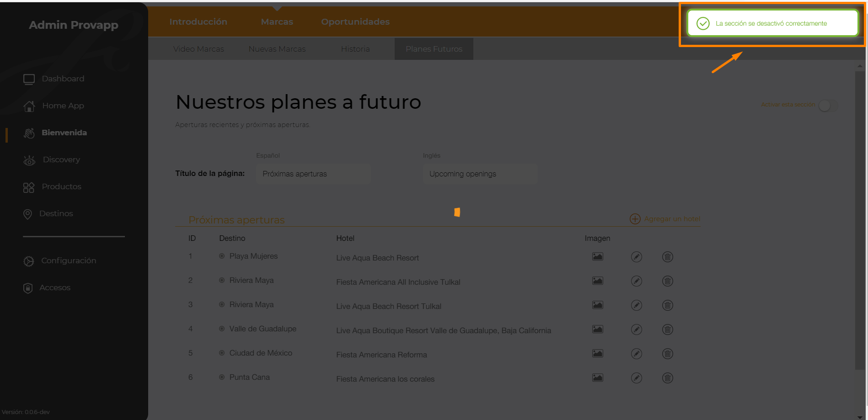Open Configuración in the sidebar
The height and width of the screenshot is (420, 868).
(x=69, y=261)
